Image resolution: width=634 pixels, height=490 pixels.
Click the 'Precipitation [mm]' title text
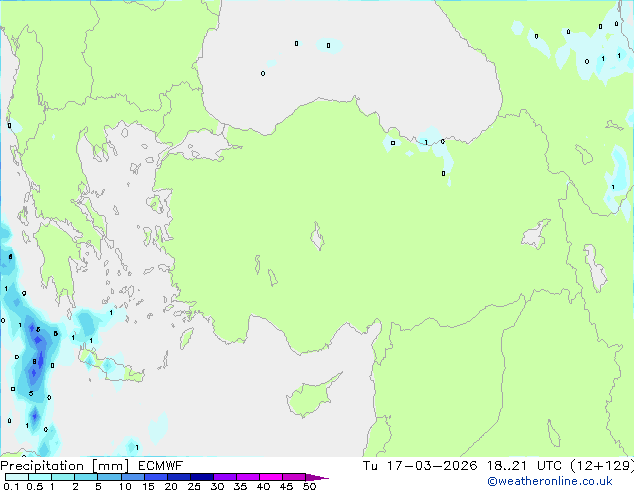[x=64, y=466]
